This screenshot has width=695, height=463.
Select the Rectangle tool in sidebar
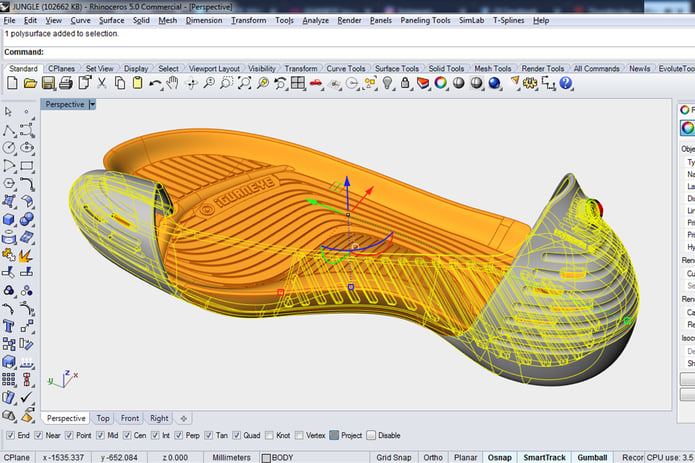pos(27,166)
